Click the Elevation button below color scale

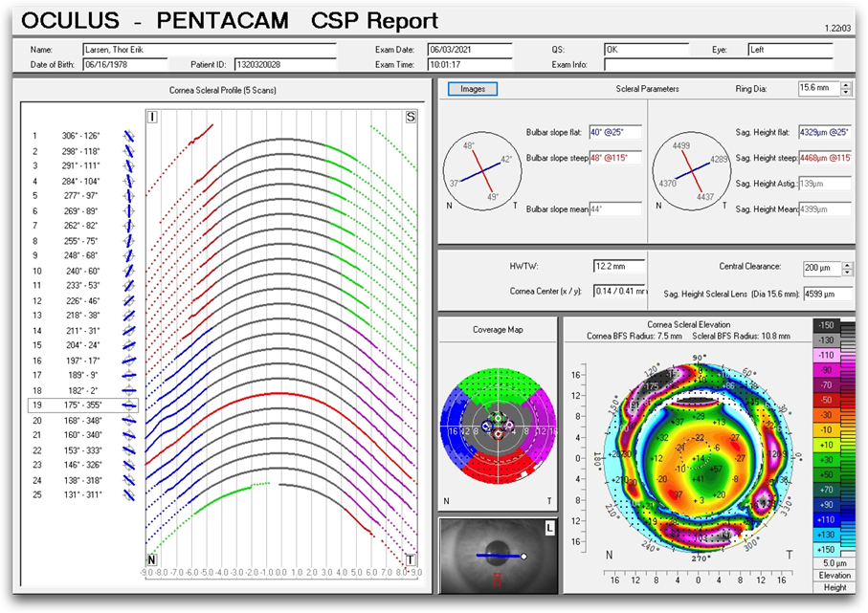tap(835, 576)
